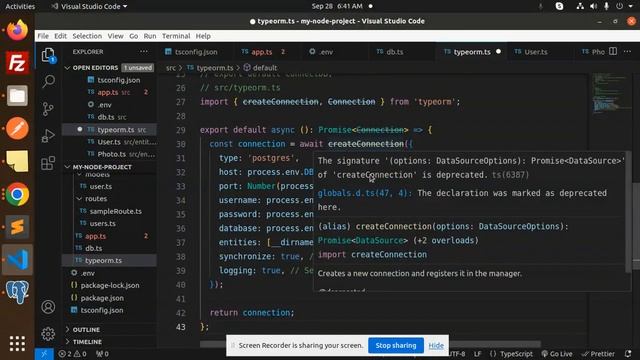
Task: Open the Manage gear icon
Action: pyautogui.click(x=48, y=334)
